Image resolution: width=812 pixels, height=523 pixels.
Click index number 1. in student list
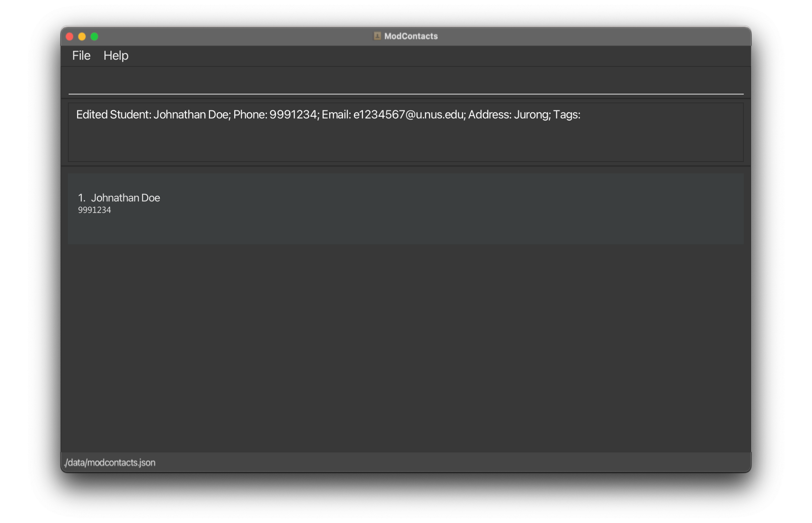pyautogui.click(x=81, y=198)
